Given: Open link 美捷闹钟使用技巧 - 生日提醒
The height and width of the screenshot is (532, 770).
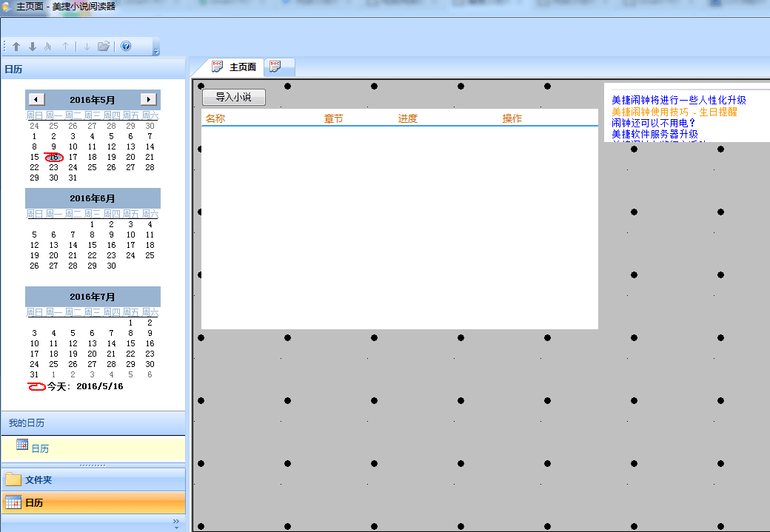Looking at the screenshot, I should 674,112.
